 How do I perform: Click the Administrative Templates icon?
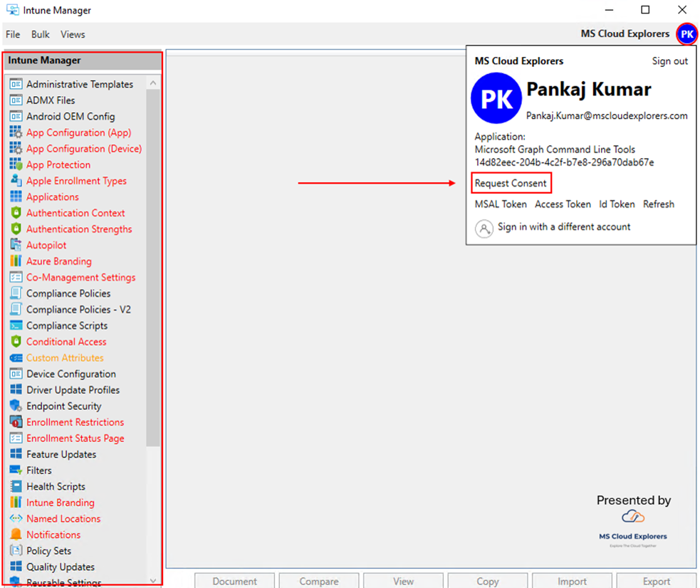coord(16,84)
